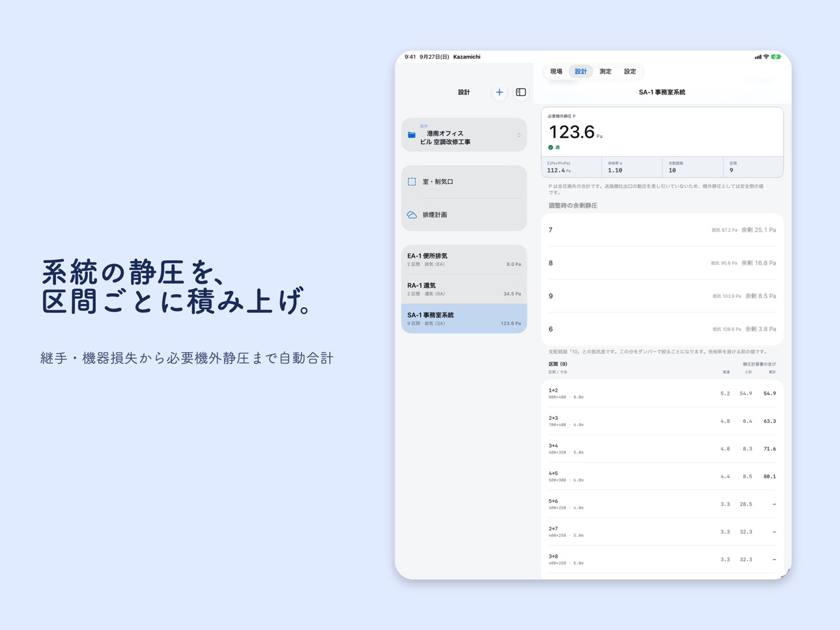Select surplus pressure row 6 (余剰 3.8 Pa)

point(662,329)
